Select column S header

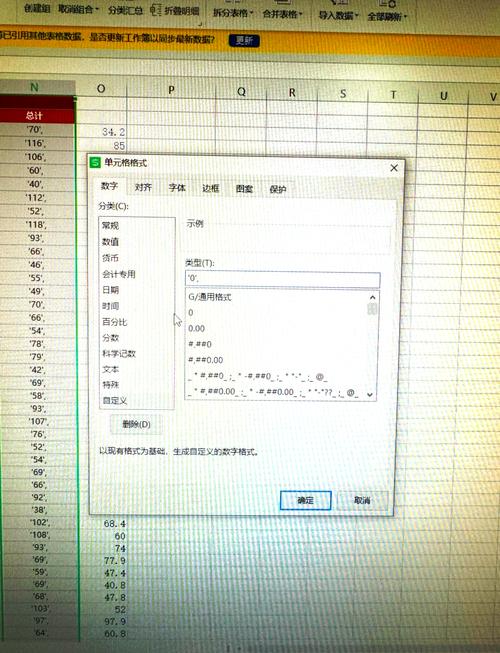tap(343, 94)
